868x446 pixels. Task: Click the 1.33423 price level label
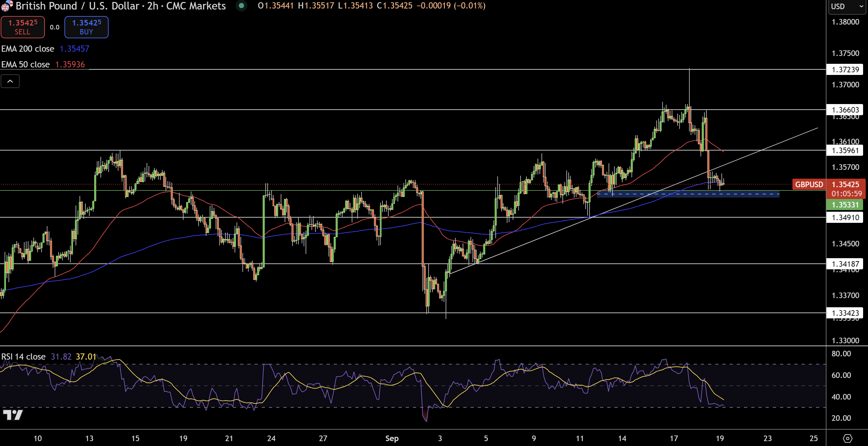845,313
